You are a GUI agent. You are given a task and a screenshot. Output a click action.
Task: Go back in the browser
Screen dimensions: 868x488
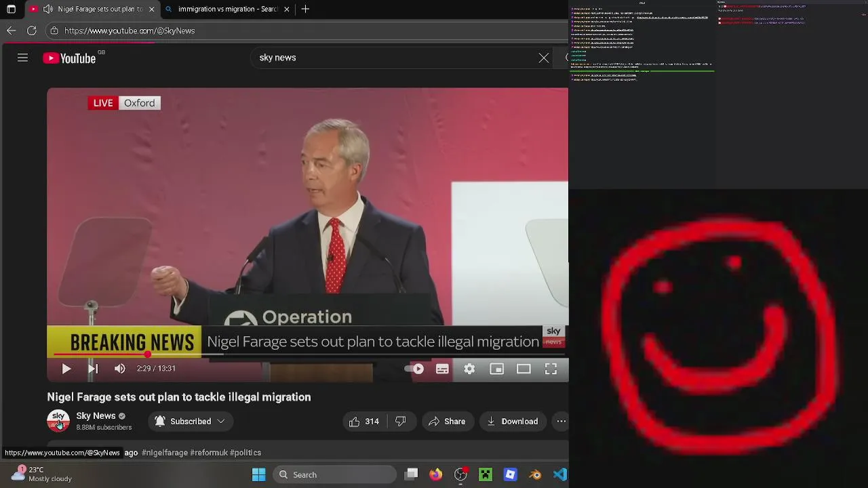(x=11, y=30)
